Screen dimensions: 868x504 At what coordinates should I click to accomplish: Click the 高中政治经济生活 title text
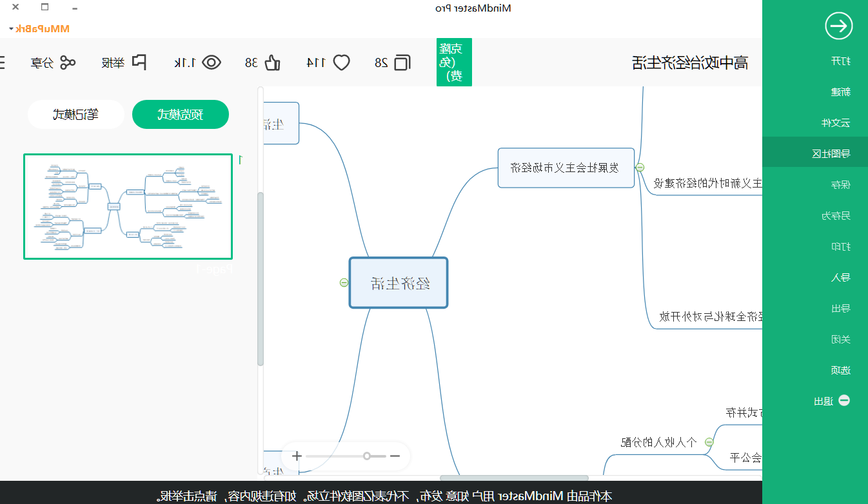pyautogui.click(x=690, y=63)
